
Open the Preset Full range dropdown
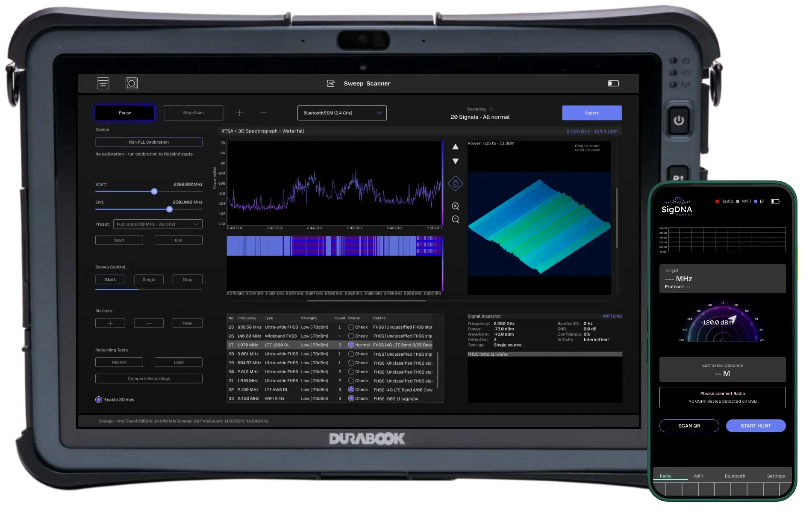(158, 224)
